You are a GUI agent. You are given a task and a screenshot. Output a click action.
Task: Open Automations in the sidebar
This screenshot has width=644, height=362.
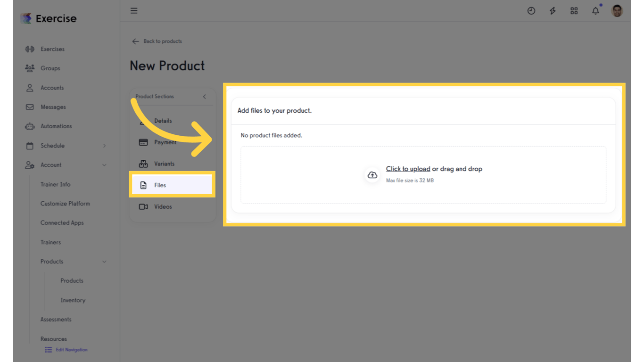(x=56, y=126)
